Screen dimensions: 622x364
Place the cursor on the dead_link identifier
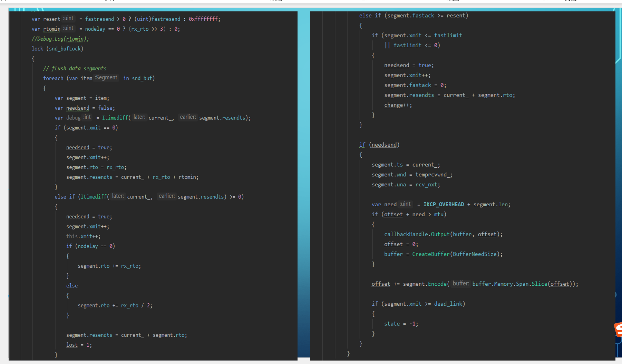(x=448, y=304)
